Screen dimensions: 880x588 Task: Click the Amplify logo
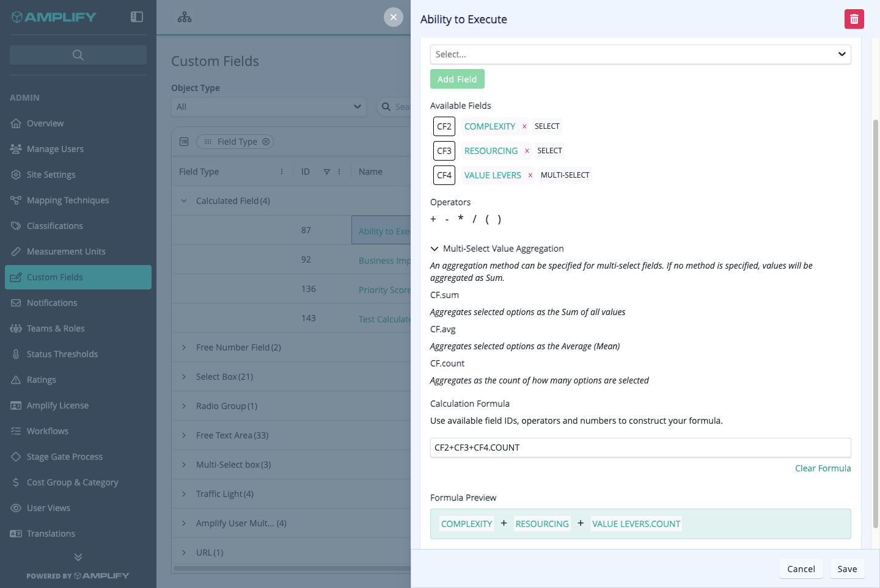(x=54, y=17)
